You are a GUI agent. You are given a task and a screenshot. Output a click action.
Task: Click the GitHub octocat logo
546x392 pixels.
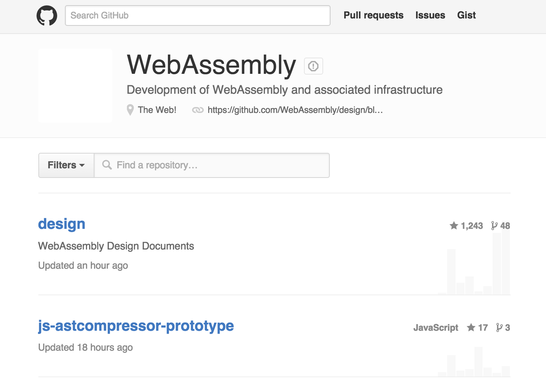47,15
